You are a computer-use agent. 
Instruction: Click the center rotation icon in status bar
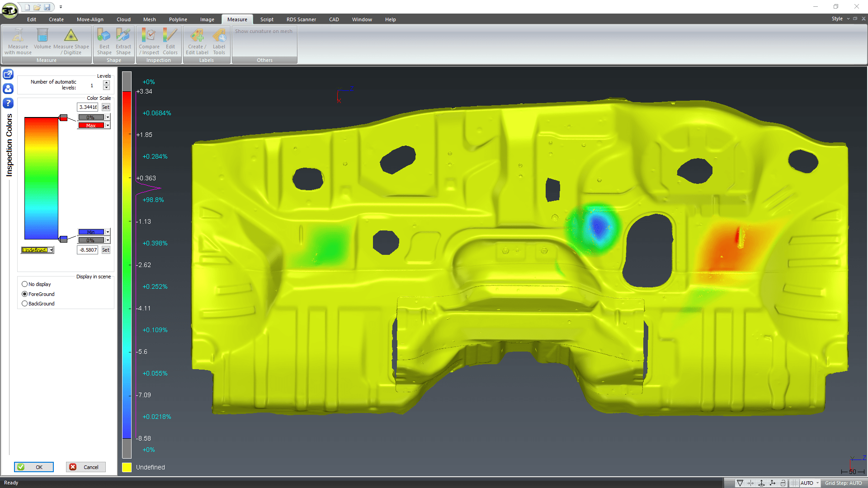click(x=751, y=483)
